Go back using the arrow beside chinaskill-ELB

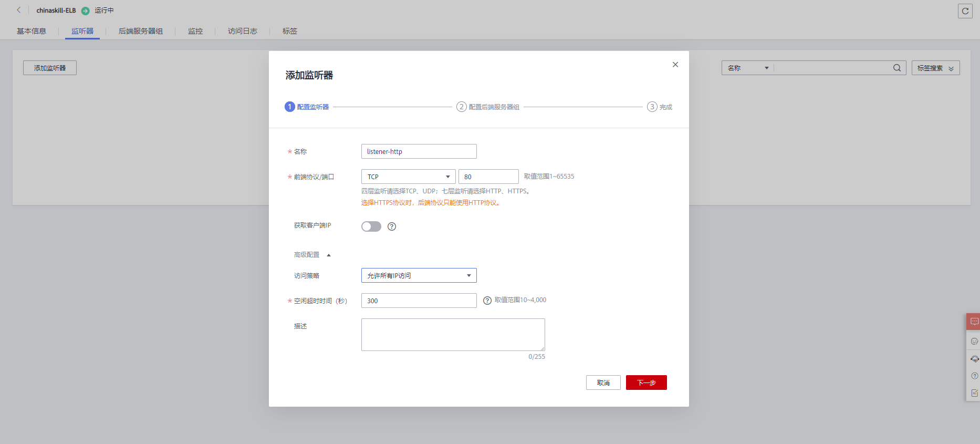19,10
